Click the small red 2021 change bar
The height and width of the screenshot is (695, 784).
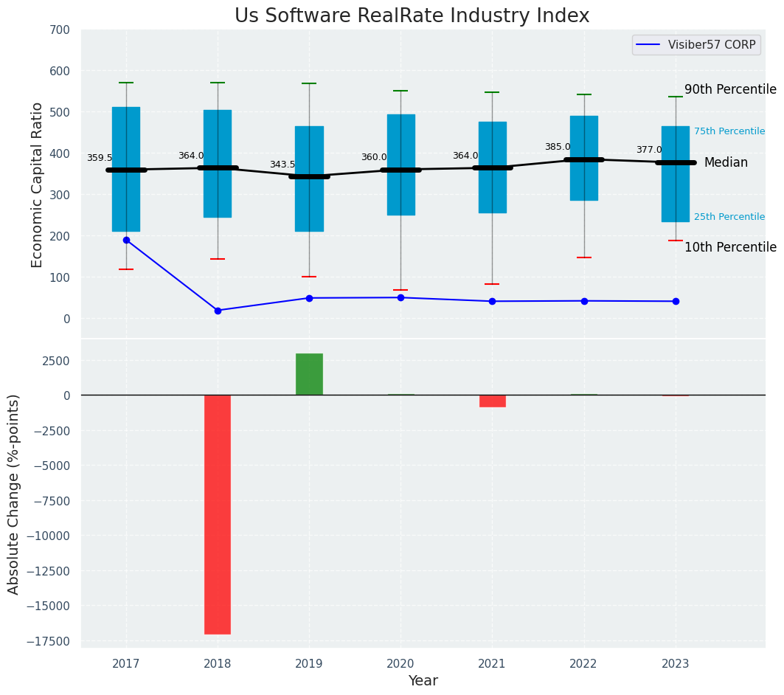(x=492, y=401)
